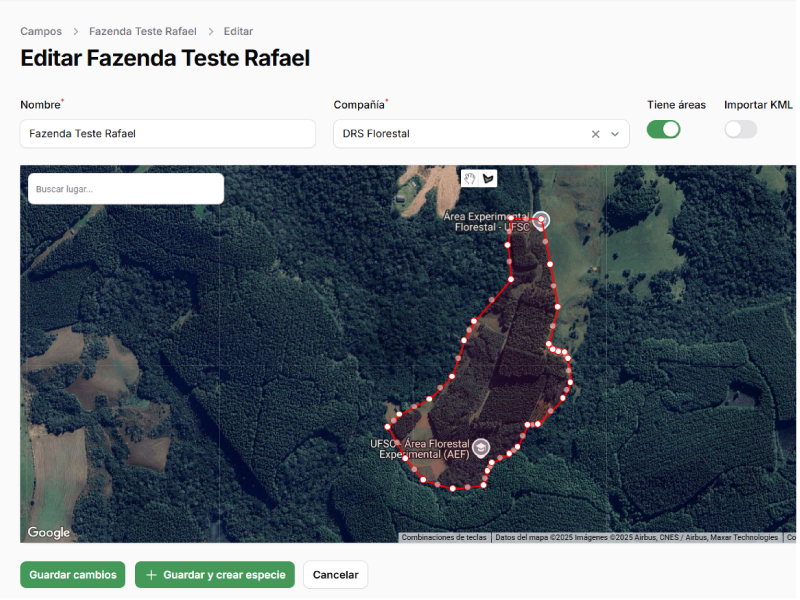Click the first breadcrumb separator chevron

[x=75, y=32]
